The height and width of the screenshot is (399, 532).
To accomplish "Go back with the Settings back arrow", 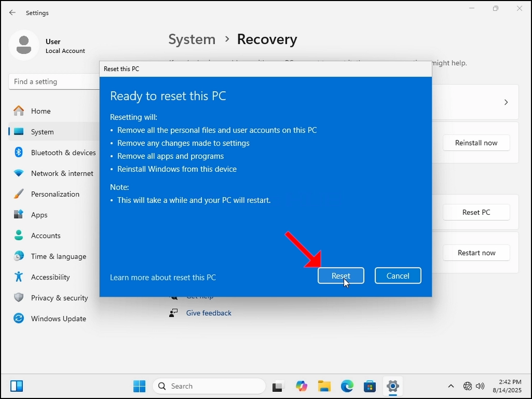I will 12,12.
